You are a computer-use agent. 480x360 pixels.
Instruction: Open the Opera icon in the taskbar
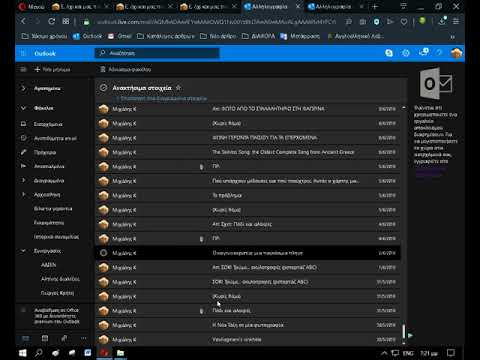(x=104, y=353)
